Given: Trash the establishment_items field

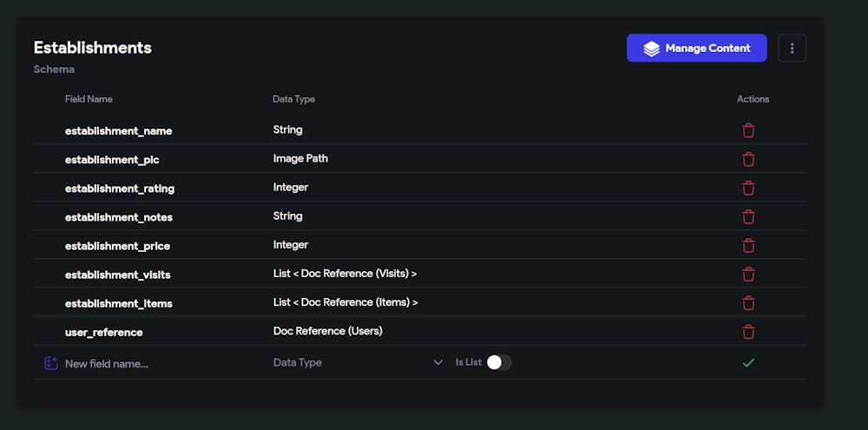Looking at the screenshot, I should point(748,302).
